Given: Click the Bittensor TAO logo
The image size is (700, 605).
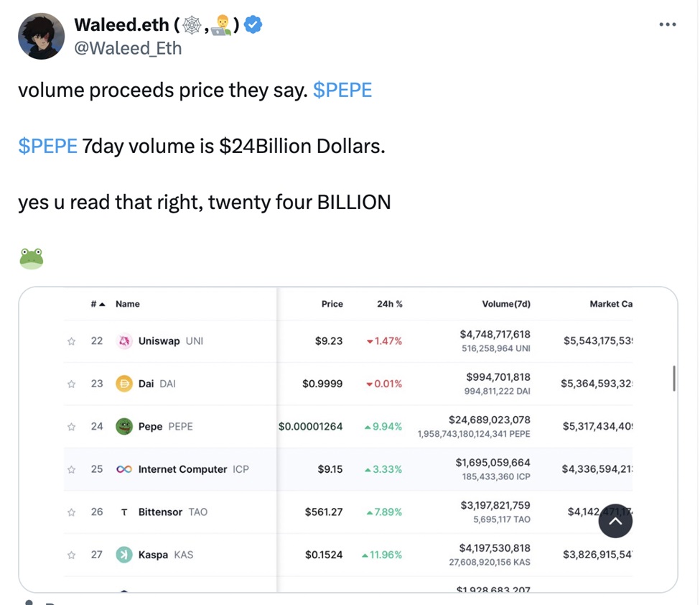Looking at the screenshot, I should click(124, 512).
